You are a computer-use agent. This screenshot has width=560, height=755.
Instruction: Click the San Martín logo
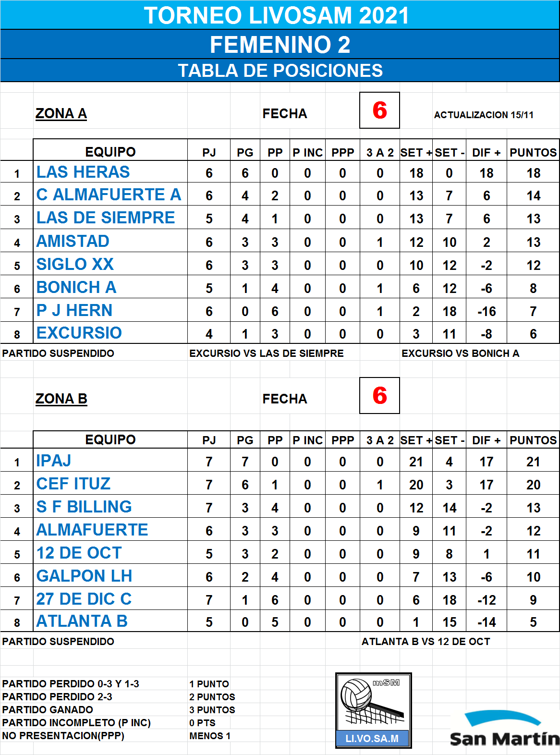tap(504, 729)
